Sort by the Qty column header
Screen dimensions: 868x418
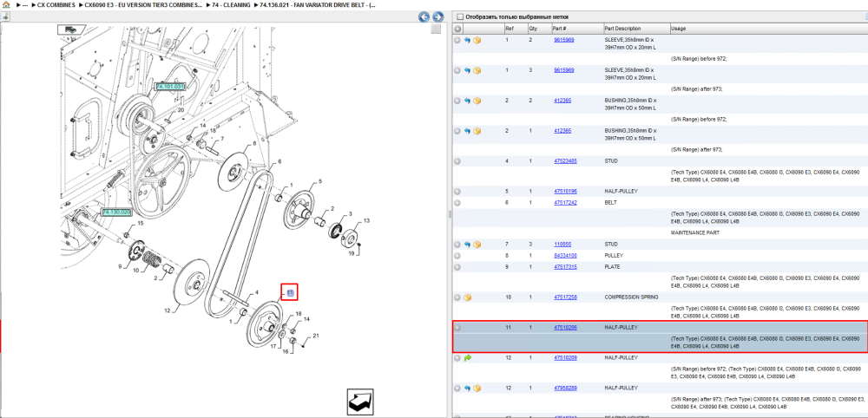(533, 29)
